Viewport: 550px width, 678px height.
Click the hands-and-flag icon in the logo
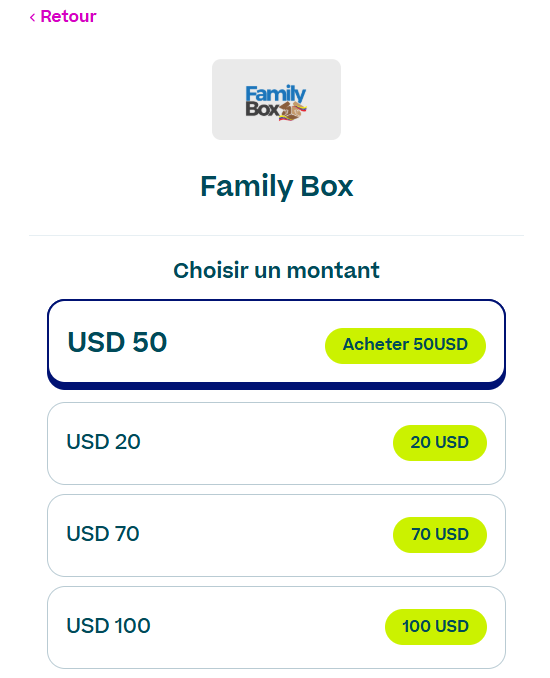tap(293, 112)
